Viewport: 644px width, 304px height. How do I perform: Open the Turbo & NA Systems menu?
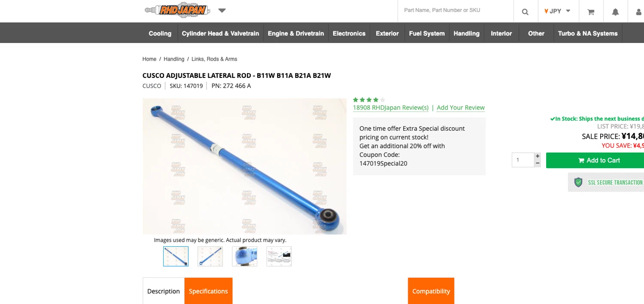tap(588, 33)
